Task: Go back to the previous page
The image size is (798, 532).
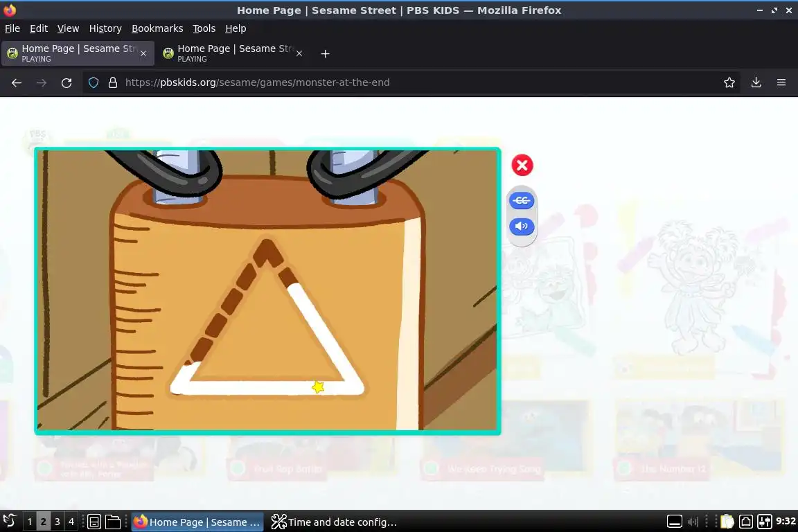Action: (17, 82)
